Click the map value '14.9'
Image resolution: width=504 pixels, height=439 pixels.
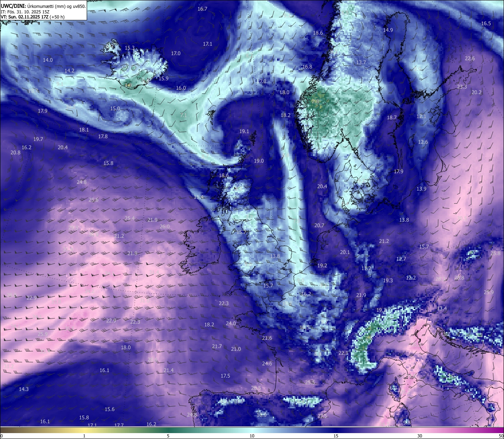(x=388, y=30)
